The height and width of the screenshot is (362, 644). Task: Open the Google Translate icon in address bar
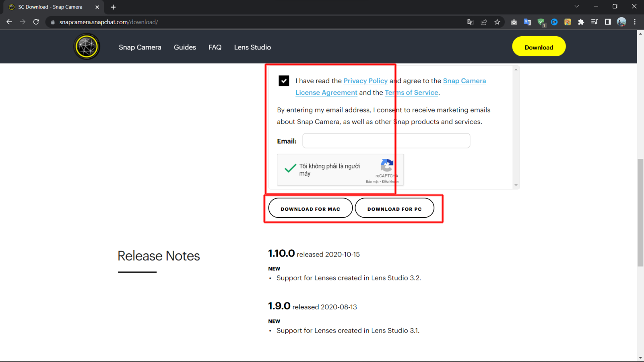tap(470, 22)
